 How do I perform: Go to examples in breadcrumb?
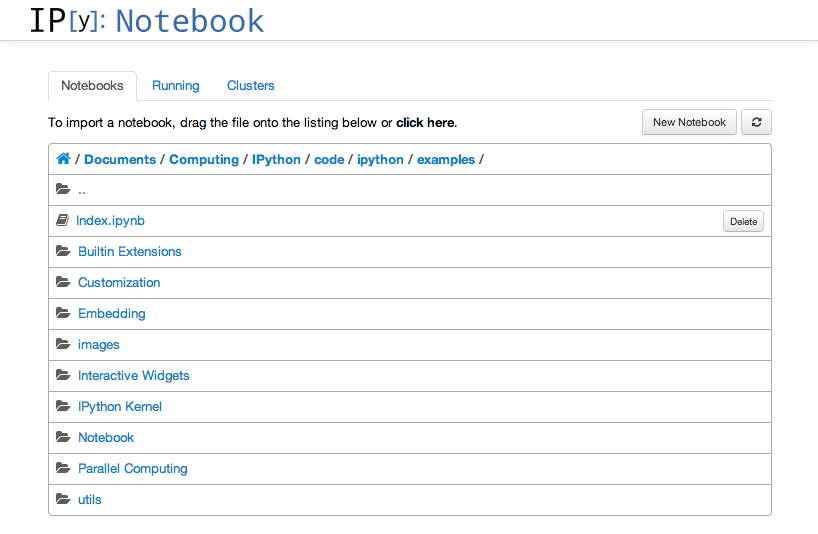(x=446, y=160)
